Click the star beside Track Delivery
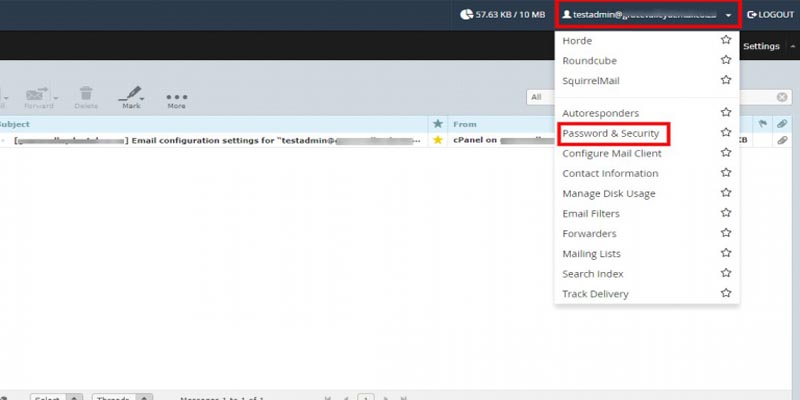This screenshot has height=400, width=800. [726, 293]
